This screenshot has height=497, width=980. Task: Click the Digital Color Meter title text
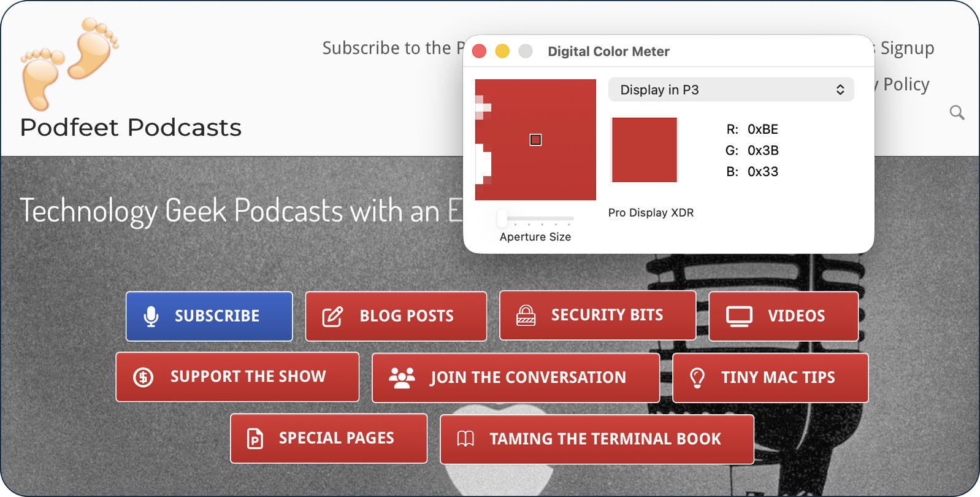608,52
